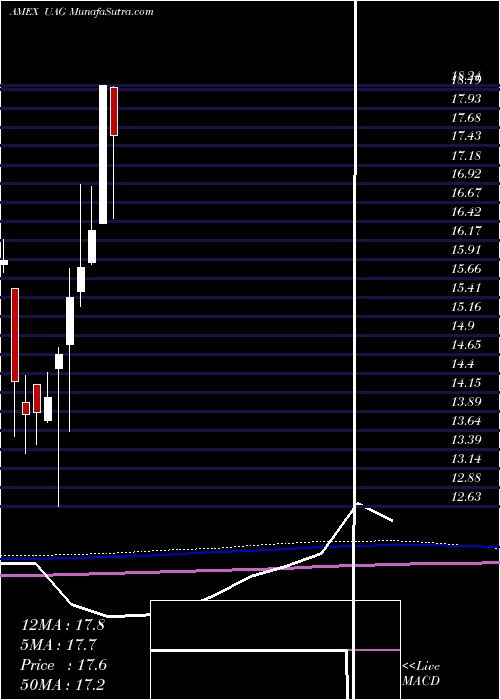Click the 13.39 price axis label
Image resolution: width=500 pixels, height=700 pixels.
(466, 440)
